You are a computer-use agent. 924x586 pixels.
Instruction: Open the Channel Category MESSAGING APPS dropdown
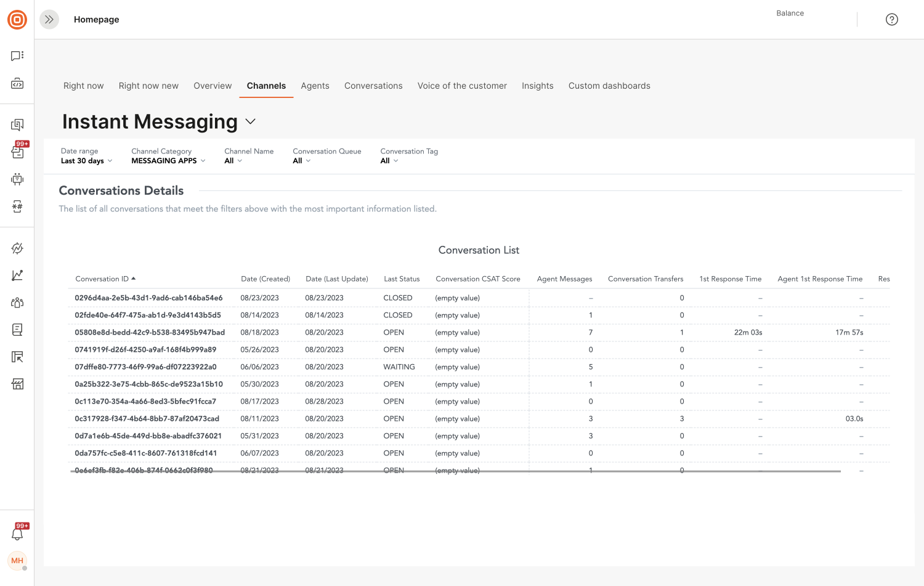[168, 161]
